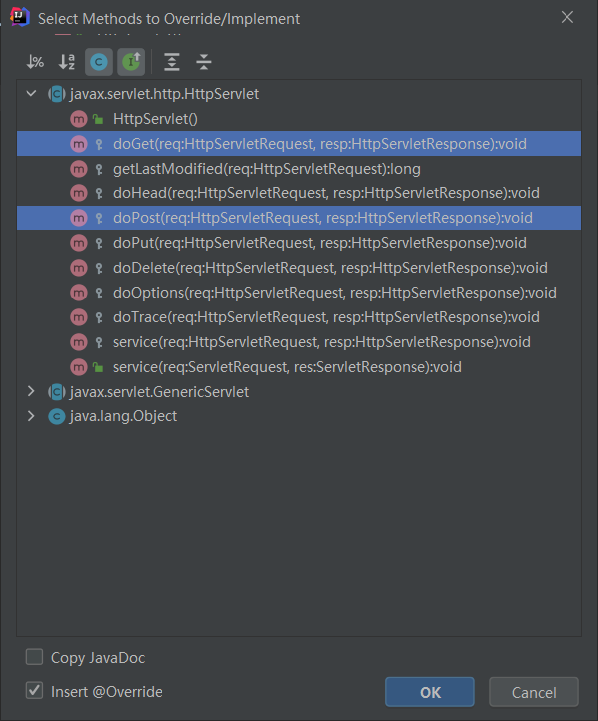Click the Collapse All icon
Viewport: 598px width, 721px height.
(204, 62)
